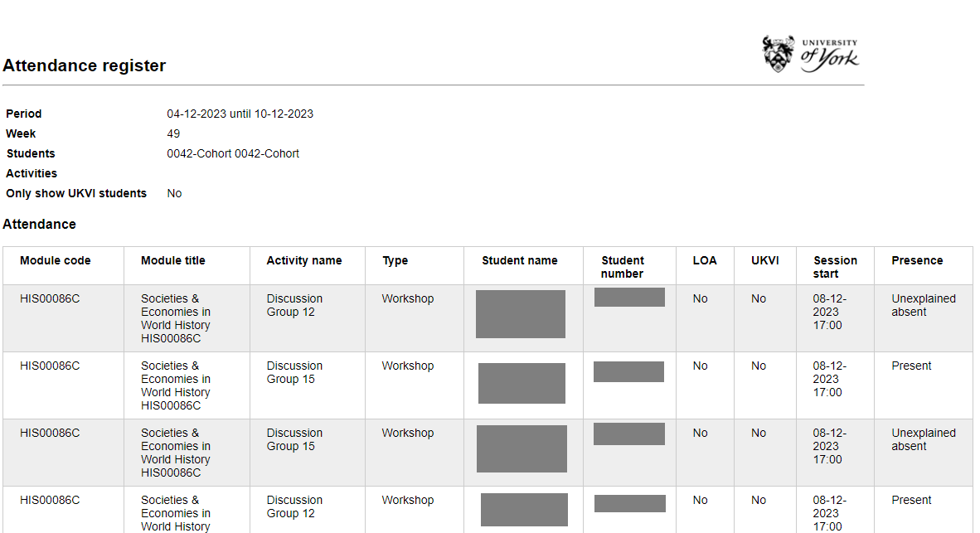Click the Type column header
Screen dimensions: 980x533
coord(395,260)
